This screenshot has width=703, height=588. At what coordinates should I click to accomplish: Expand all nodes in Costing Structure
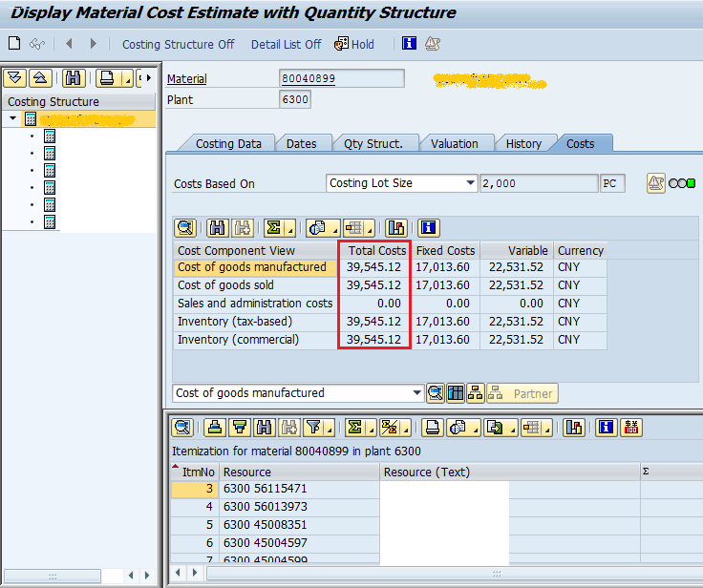coord(14,78)
